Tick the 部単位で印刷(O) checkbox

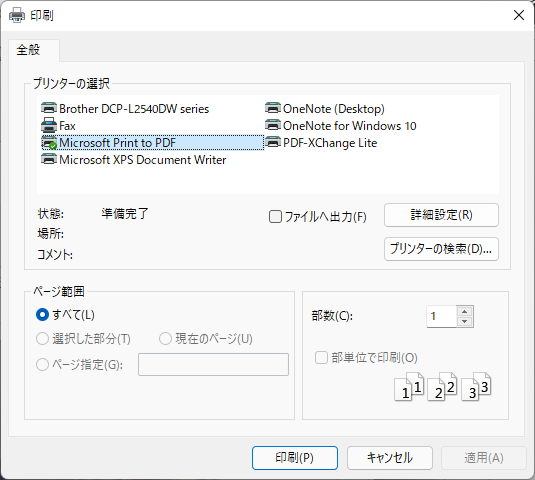pyautogui.click(x=321, y=358)
